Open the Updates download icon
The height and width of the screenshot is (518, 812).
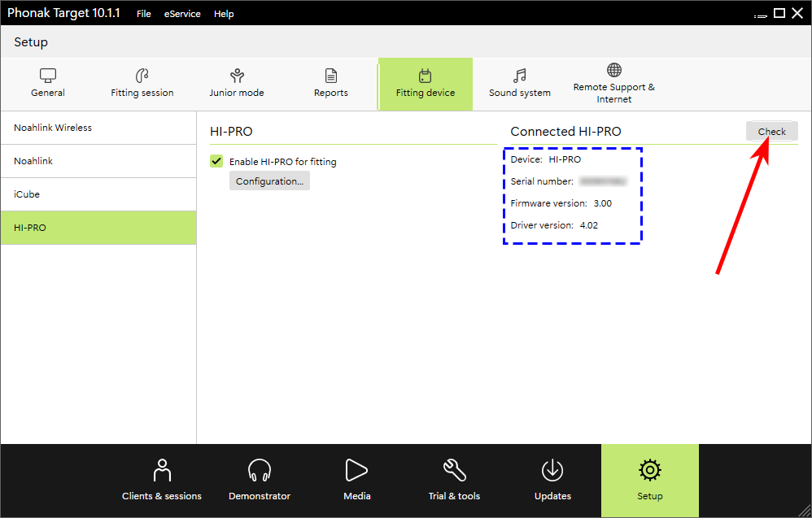pos(552,470)
